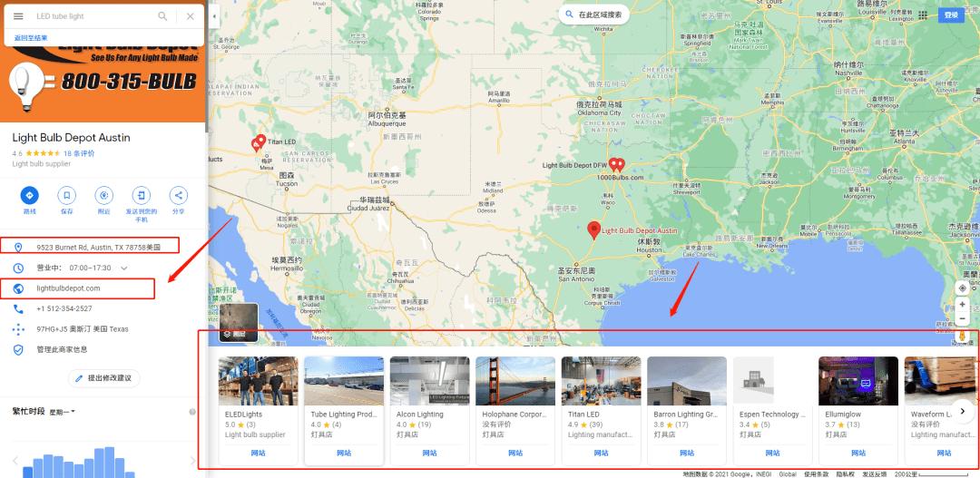Click the Light Bulb Depot header photo
Viewport: 980px width, 478px height.
[103, 84]
